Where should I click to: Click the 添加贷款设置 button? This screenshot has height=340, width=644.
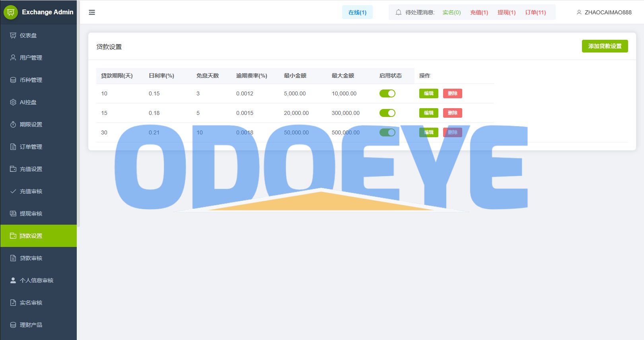pos(605,46)
